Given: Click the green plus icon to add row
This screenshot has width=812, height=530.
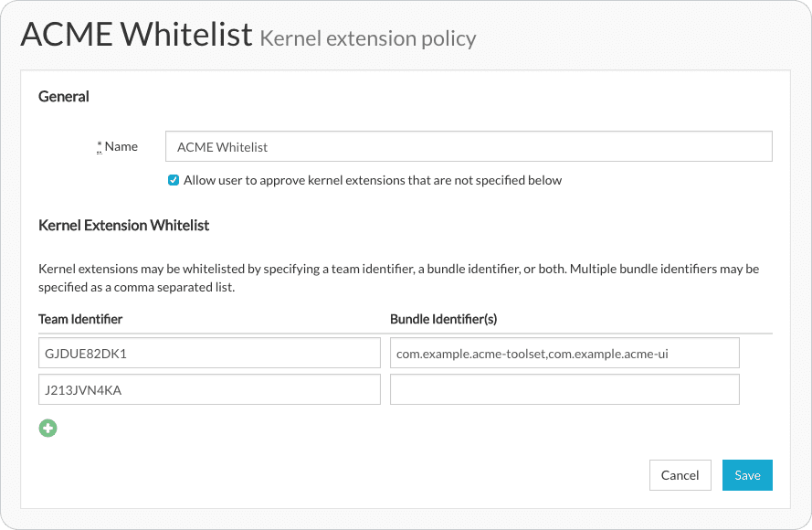Looking at the screenshot, I should [47, 428].
